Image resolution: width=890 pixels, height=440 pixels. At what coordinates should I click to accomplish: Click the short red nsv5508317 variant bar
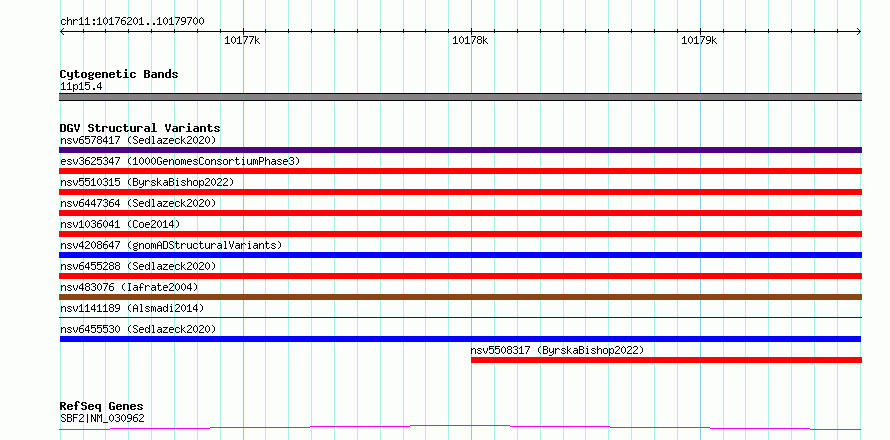666,360
